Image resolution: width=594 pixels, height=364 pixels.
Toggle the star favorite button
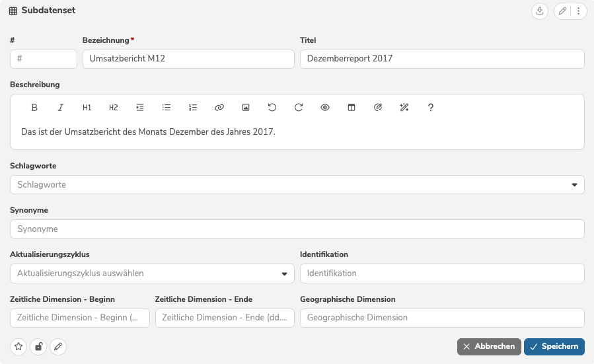19,346
